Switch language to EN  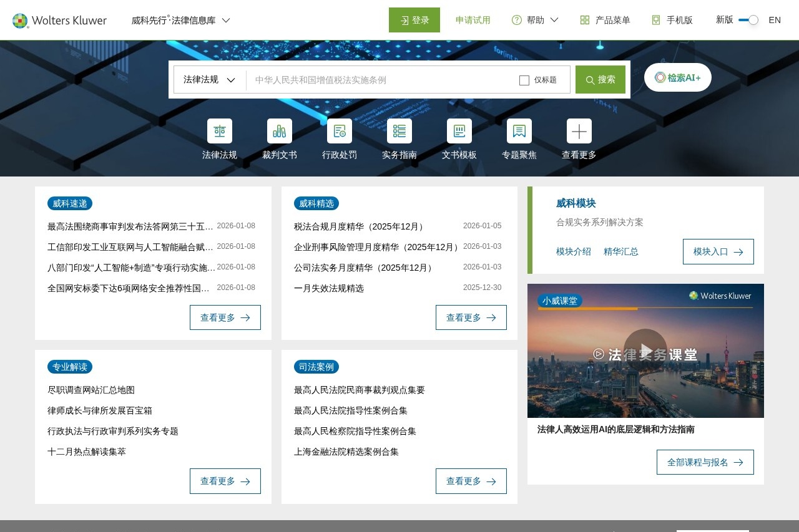pos(775,19)
